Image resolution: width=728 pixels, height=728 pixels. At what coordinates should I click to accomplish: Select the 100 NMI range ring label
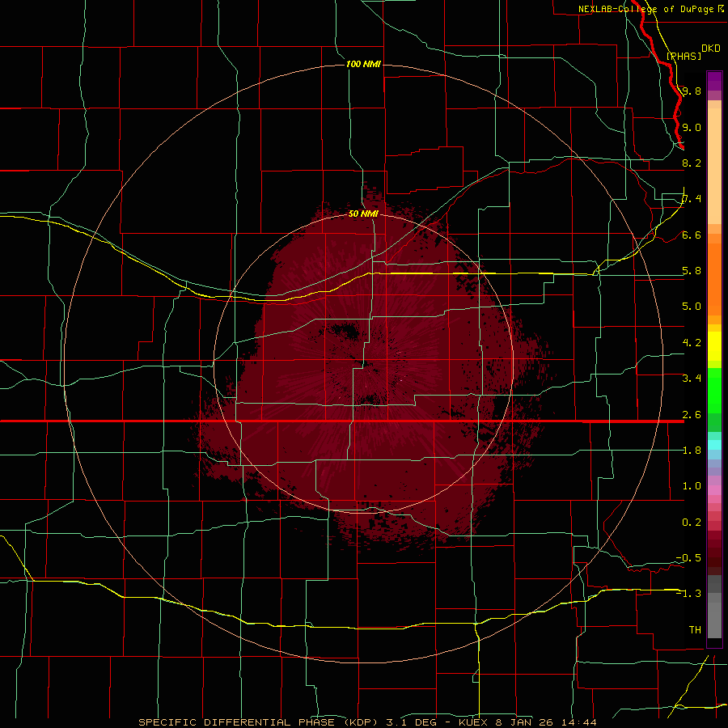(x=363, y=64)
